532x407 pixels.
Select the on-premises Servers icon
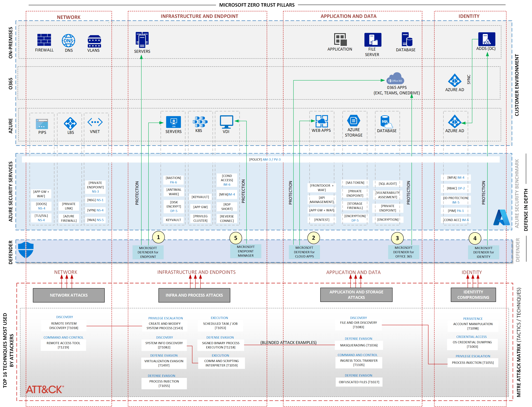click(x=142, y=40)
